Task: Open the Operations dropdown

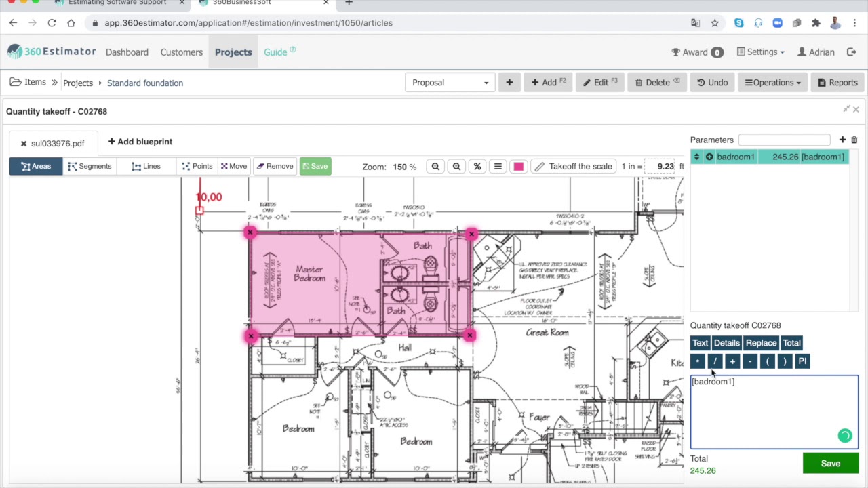Action: [772, 83]
